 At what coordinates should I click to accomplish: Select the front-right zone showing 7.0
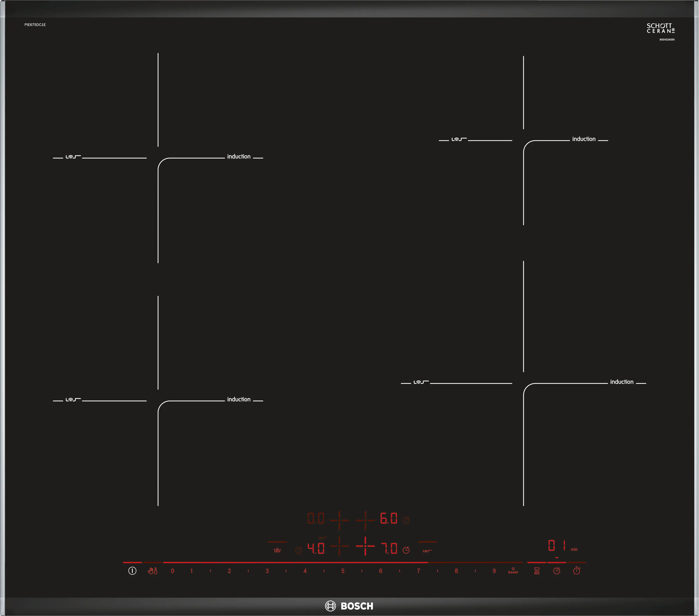[388, 548]
